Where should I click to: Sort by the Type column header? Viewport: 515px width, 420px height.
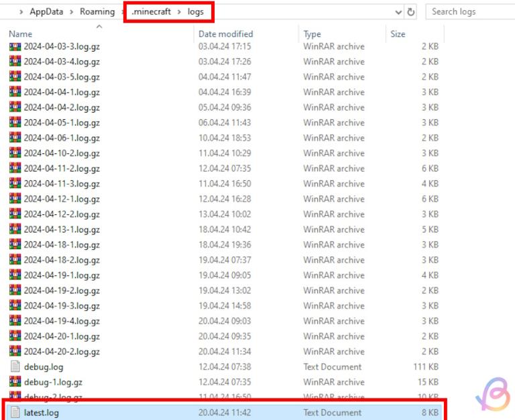point(312,33)
